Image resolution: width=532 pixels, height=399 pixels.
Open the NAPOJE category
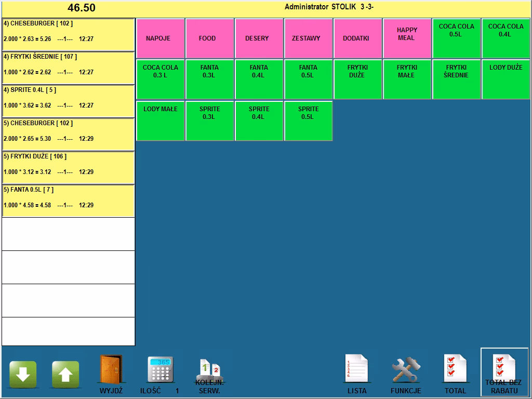click(x=160, y=38)
